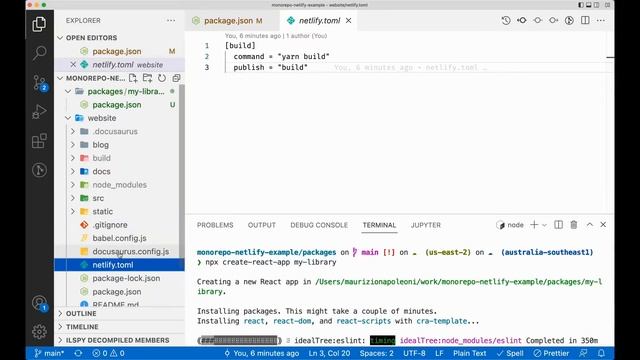Open babel.config.js in explorer
This screenshot has height=360, width=640.
click(x=119, y=238)
